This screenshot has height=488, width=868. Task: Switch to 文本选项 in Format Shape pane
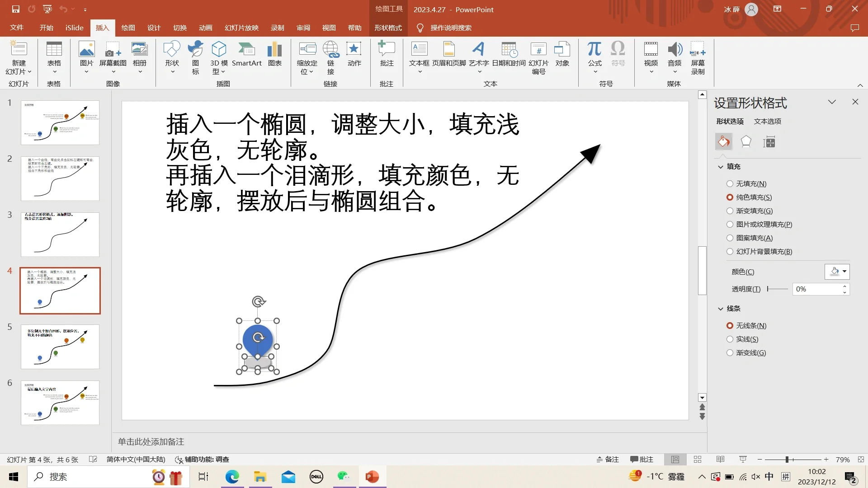(767, 121)
